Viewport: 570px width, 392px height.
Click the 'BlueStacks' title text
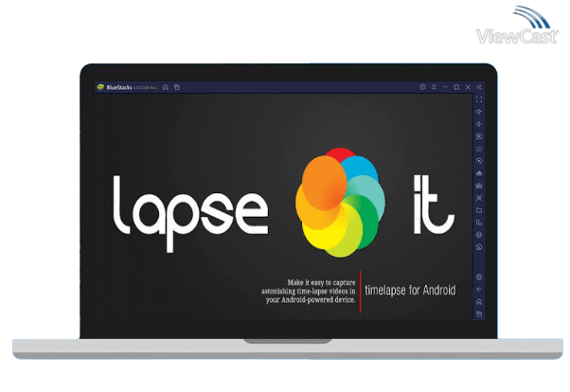[119, 87]
